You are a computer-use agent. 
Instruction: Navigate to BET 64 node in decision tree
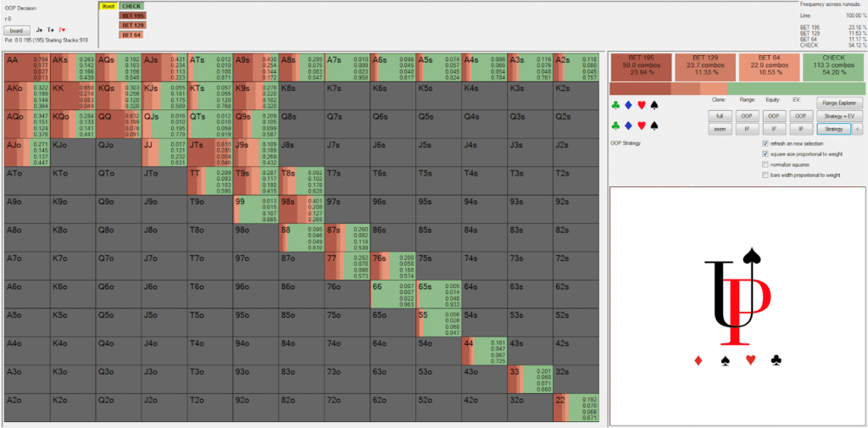(x=132, y=35)
